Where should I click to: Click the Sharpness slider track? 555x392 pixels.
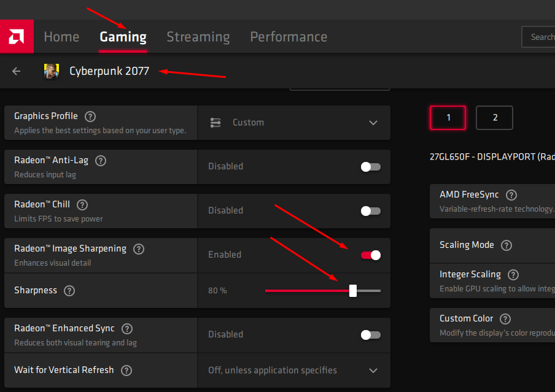pyautogui.click(x=307, y=291)
